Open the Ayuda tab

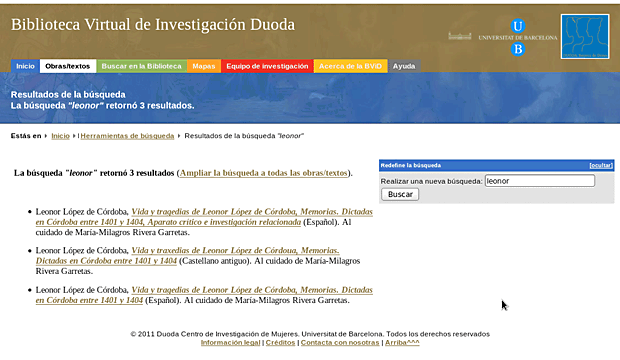tap(404, 66)
